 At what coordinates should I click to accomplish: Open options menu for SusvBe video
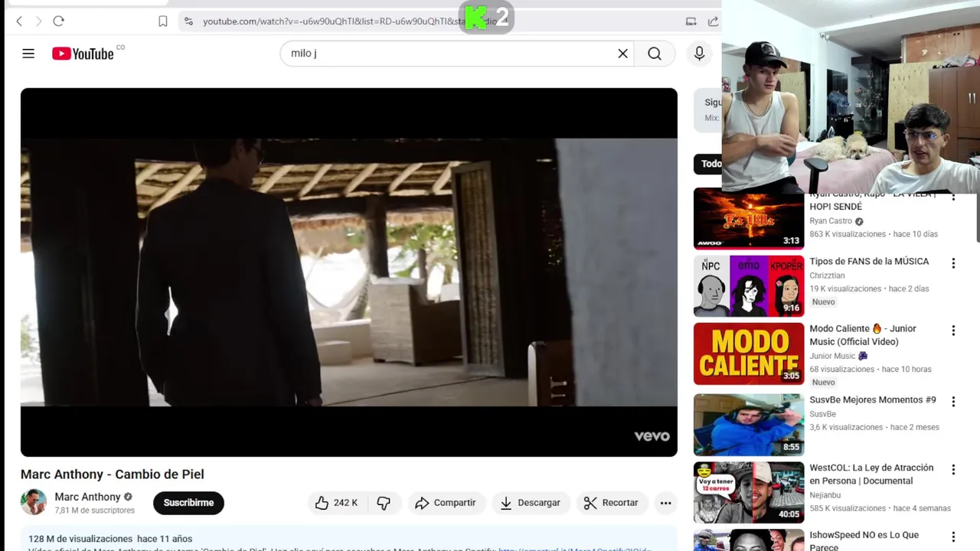953,402
